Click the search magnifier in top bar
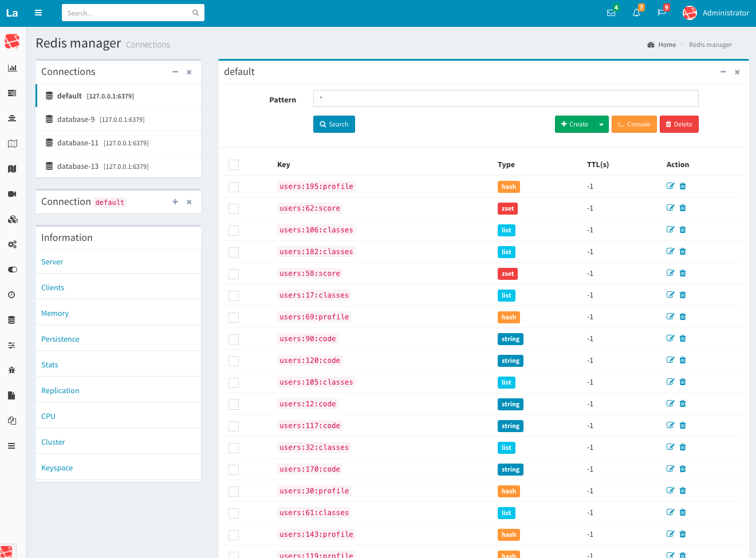Viewport: 756px width, 558px height. pyautogui.click(x=195, y=13)
